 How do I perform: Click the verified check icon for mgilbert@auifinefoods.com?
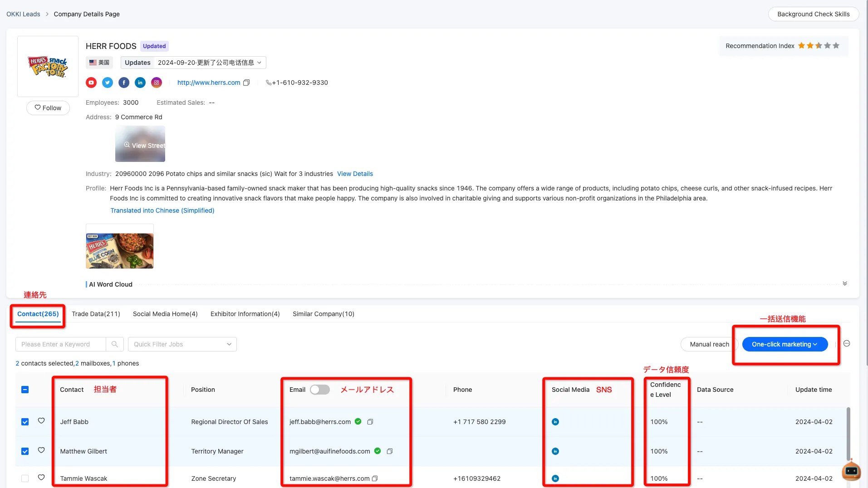point(378,451)
